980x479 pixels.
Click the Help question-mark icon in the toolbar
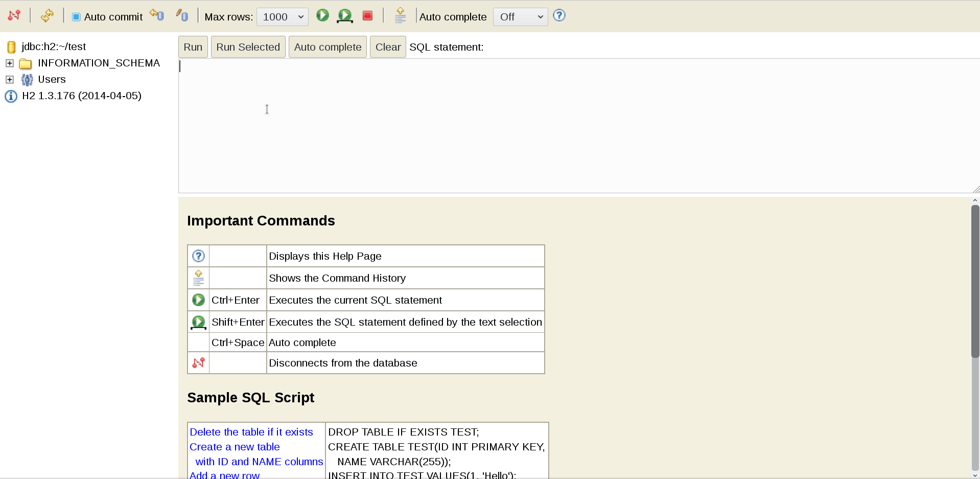tap(559, 15)
